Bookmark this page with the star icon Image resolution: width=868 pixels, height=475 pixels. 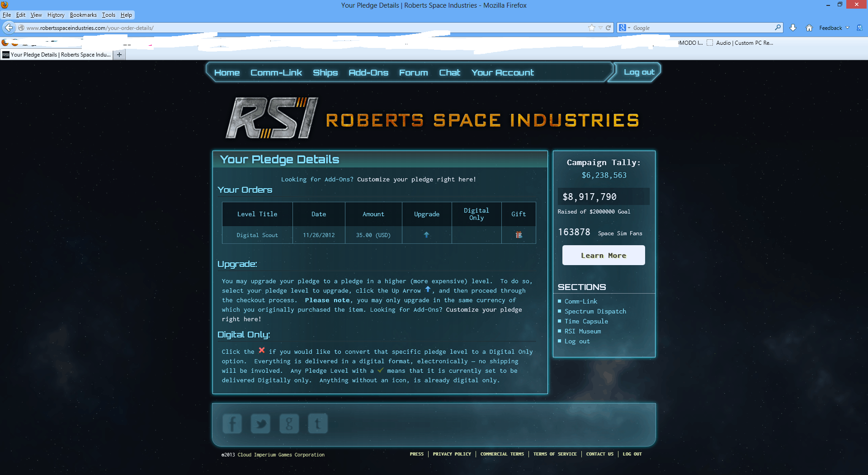pos(591,28)
